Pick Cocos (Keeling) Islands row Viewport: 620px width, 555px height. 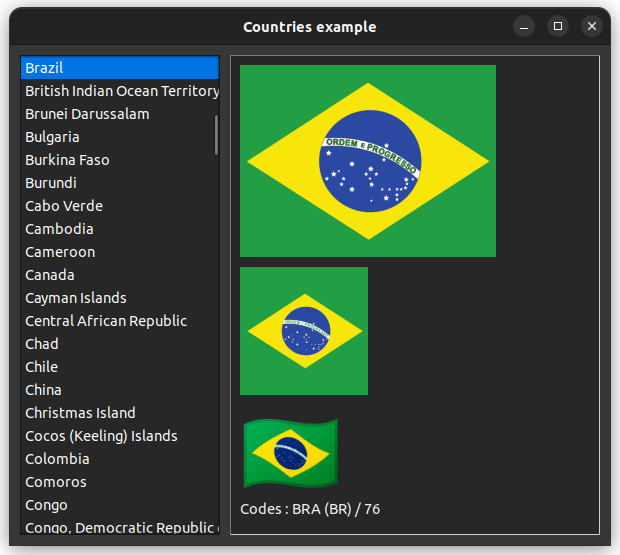120,436
